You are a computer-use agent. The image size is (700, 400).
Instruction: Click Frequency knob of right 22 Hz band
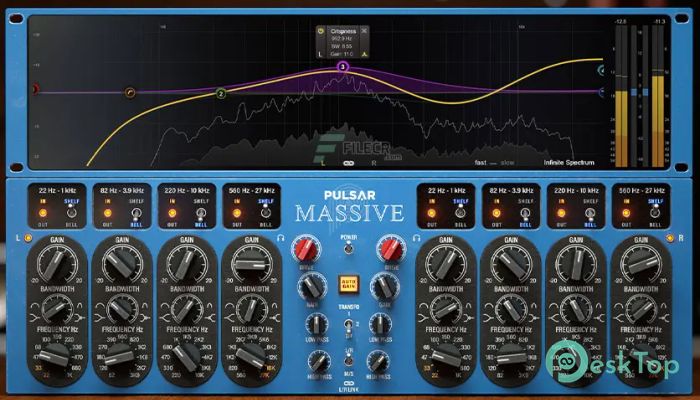coord(446,357)
